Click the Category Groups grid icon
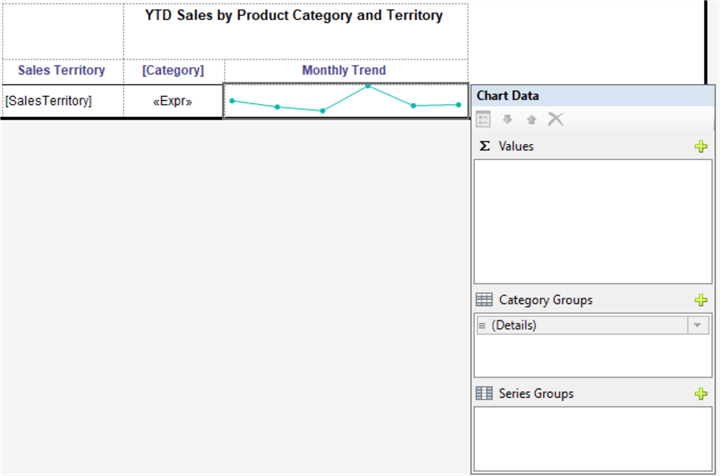The width and height of the screenshot is (720, 476). coord(484,300)
